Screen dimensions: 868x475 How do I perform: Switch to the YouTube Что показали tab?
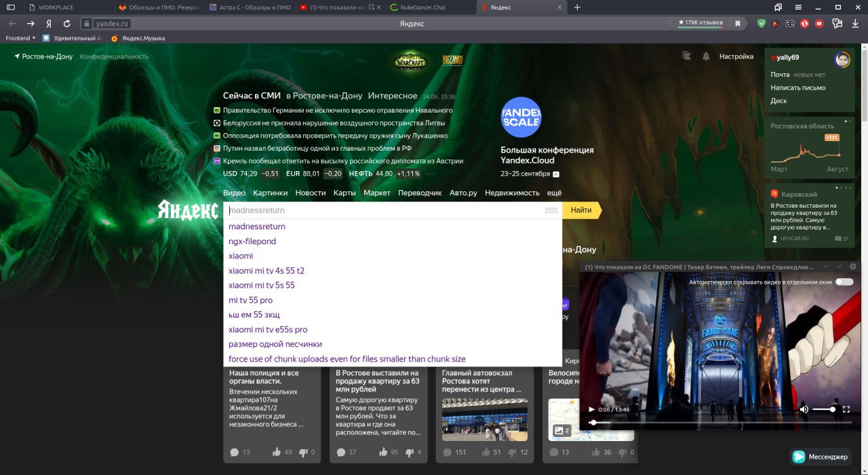click(340, 7)
